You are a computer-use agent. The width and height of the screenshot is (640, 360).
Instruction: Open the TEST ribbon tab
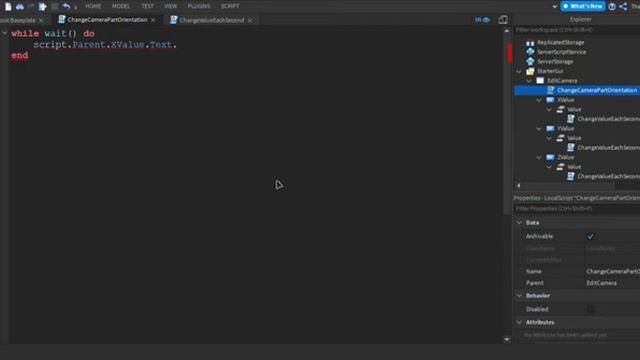click(147, 6)
